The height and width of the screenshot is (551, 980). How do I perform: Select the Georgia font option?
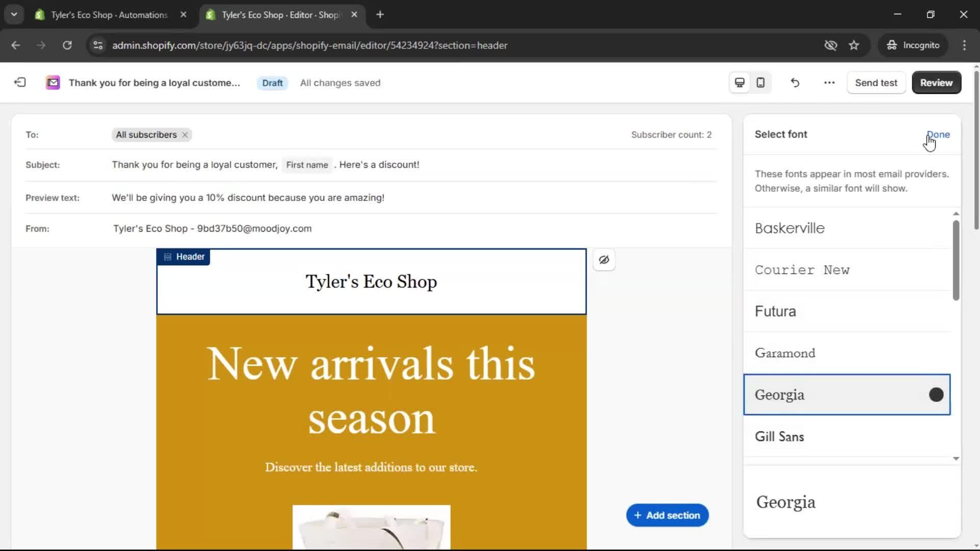pos(847,394)
